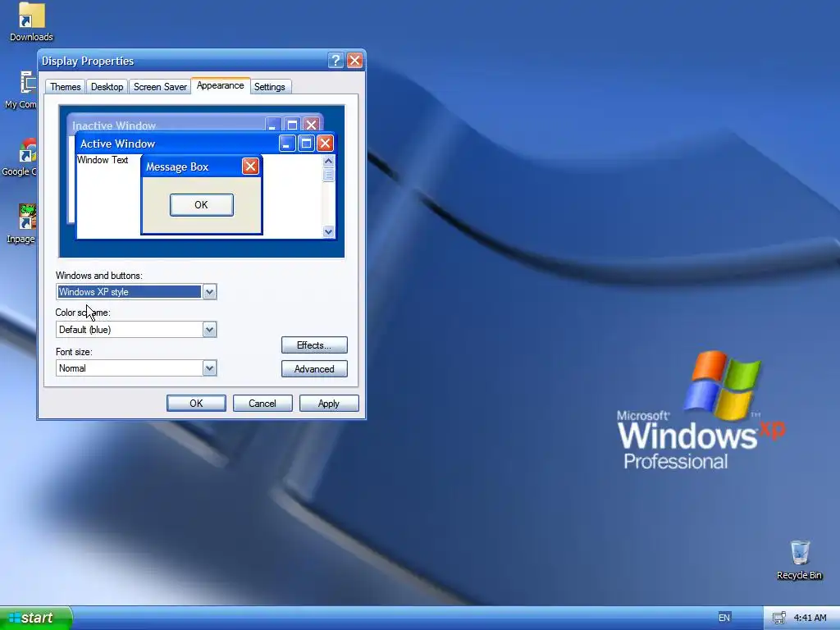Switch to the Themes tab
840x630 pixels.
click(66, 87)
